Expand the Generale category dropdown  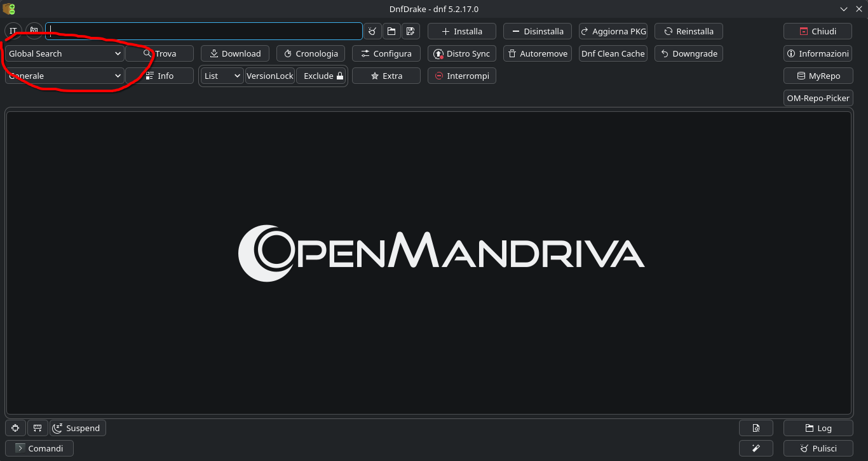(x=64, y=76)
